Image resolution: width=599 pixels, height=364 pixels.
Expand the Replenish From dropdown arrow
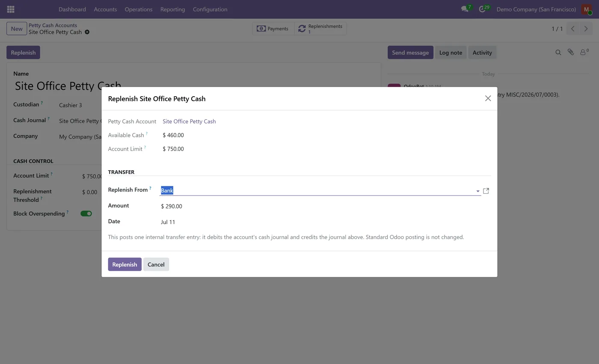point(477,191)
